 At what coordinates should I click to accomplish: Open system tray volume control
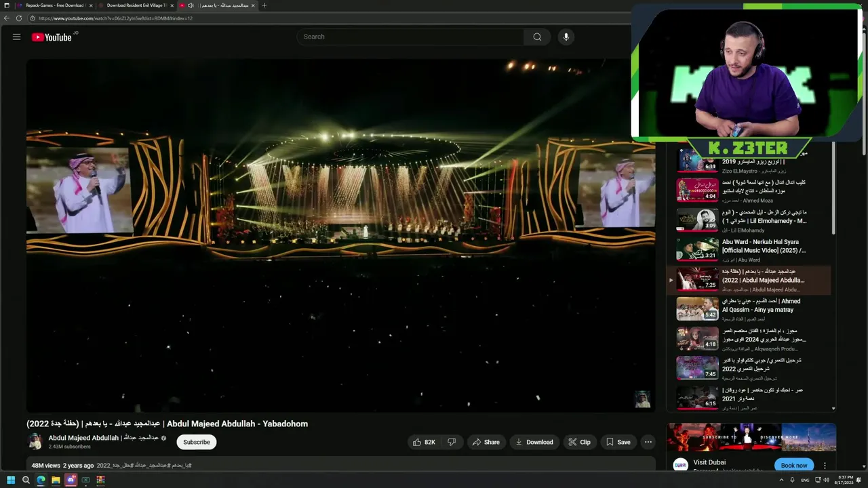point(825,480)
